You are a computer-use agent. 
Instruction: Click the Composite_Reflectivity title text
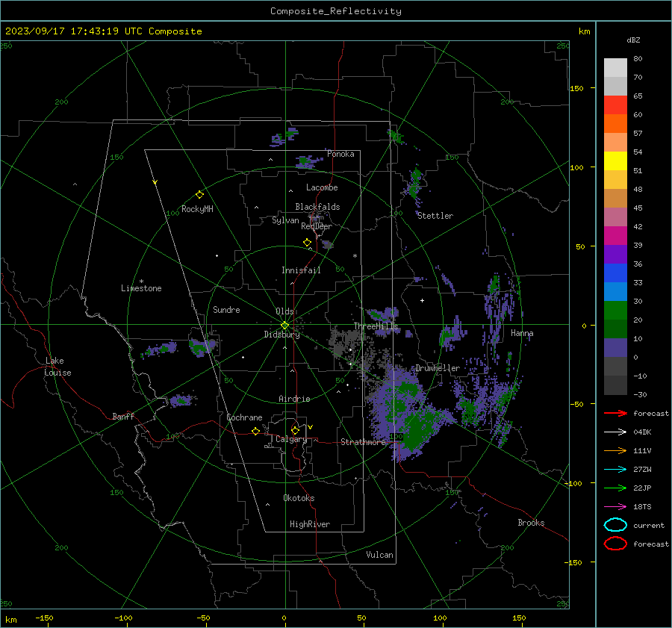(336, 11)
